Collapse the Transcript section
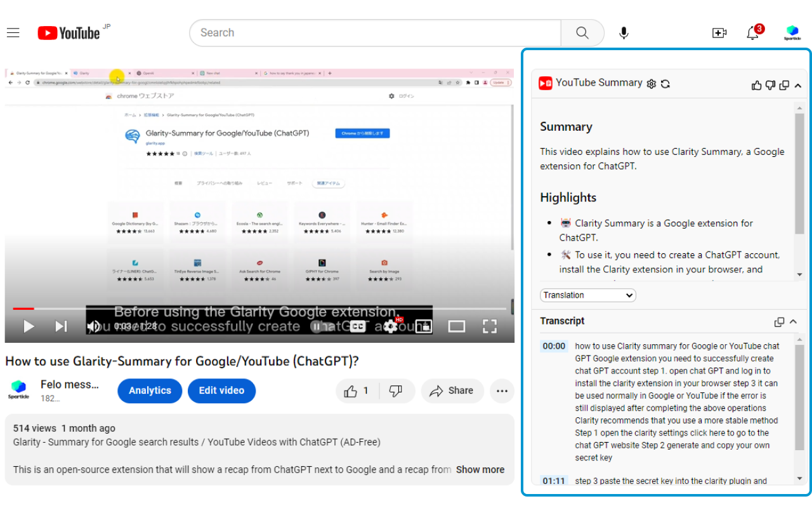The image size is (812, 508). click(793, 322)
